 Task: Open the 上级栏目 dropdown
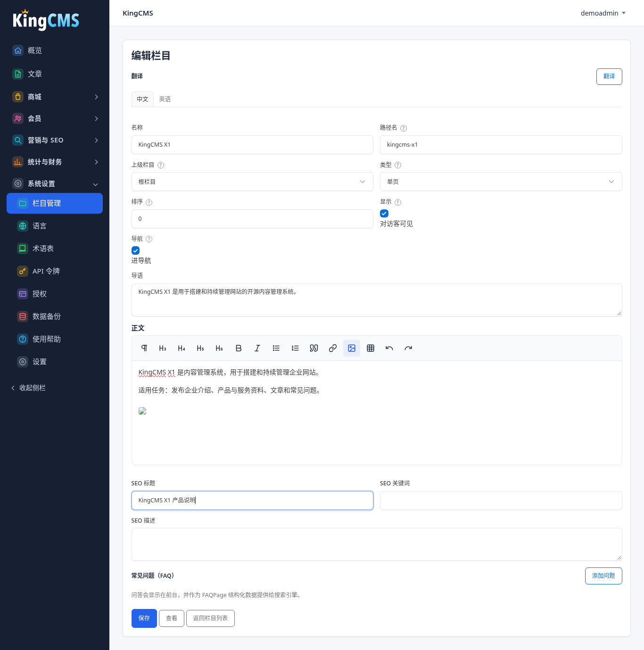pyautogui.click(x=252, y=182)
